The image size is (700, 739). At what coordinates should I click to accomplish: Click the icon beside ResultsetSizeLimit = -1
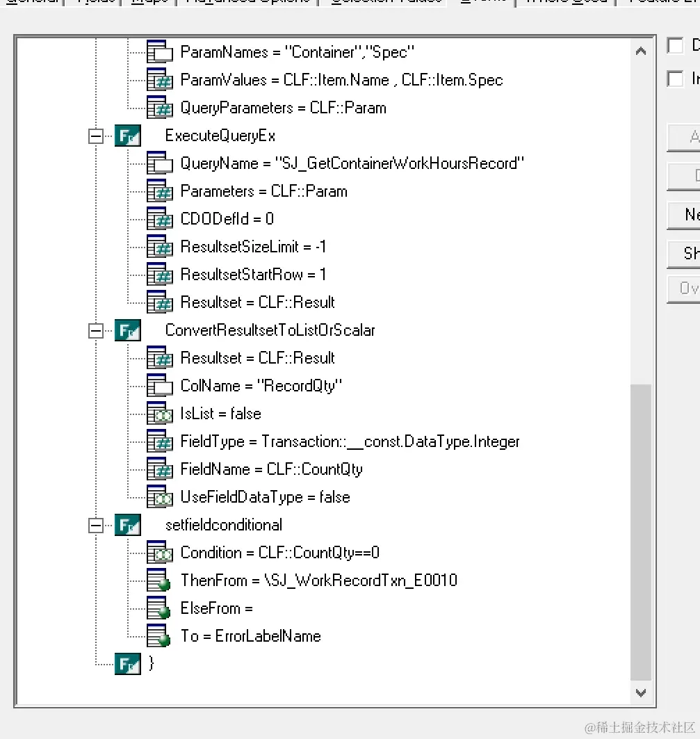pyautogui.click(x=159, y=247)
